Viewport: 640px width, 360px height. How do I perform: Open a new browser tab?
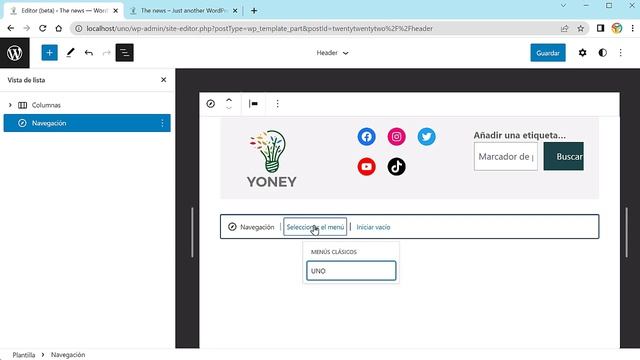point(254,11)
